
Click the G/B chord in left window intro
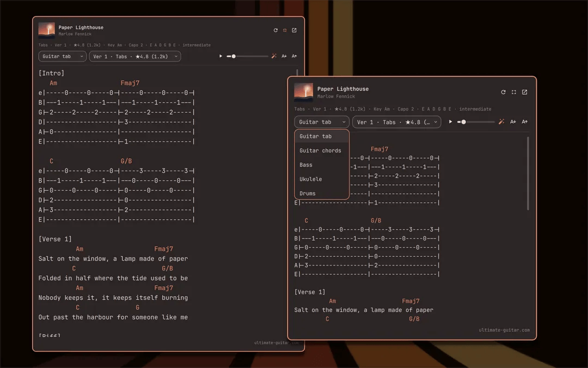coord(126,161)
